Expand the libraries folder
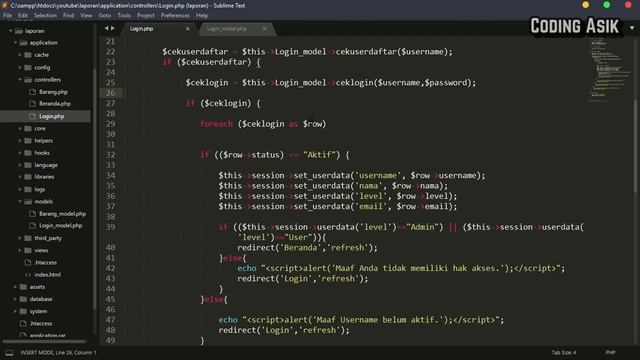Screen dimensions: 640x360 [x=20, y=177]
